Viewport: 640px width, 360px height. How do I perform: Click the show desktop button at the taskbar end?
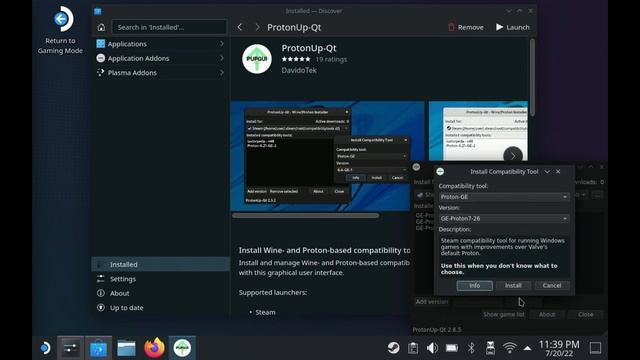tap(595, 348)
